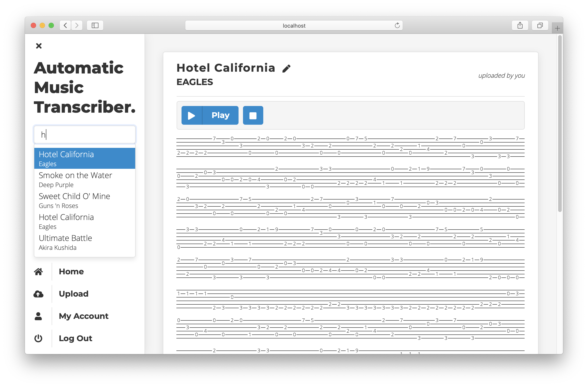
Task: Pick Sweet Child O' Mine suggestion
Action: 85,201
